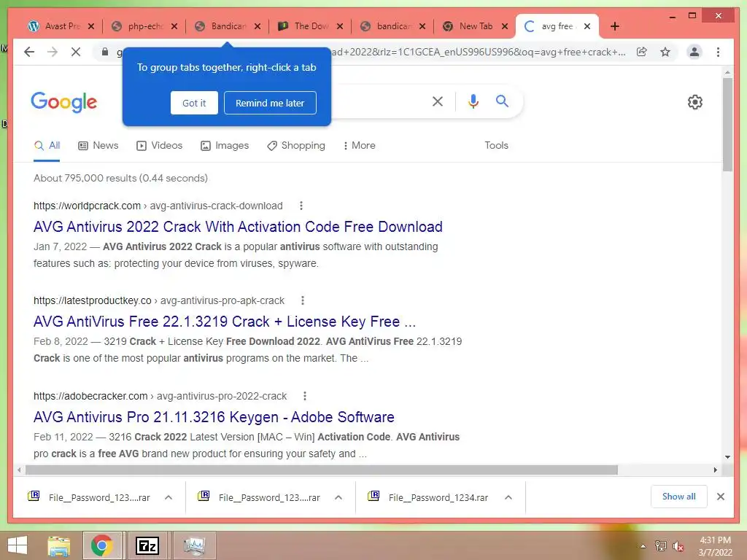Screen dimensions: 747x560
Task: Open AVG Antivirus Pro 21.11.3216 Keygen link
Action: 214,417
